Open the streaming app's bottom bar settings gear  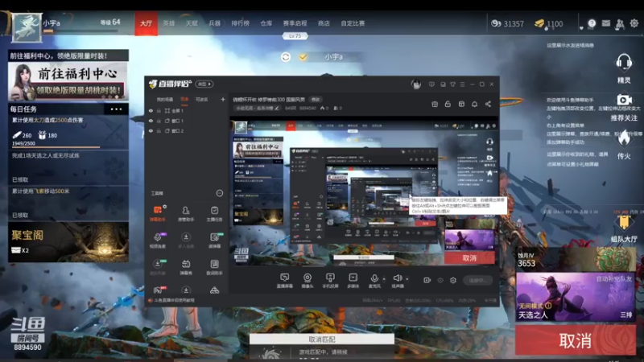pos(453,280)
